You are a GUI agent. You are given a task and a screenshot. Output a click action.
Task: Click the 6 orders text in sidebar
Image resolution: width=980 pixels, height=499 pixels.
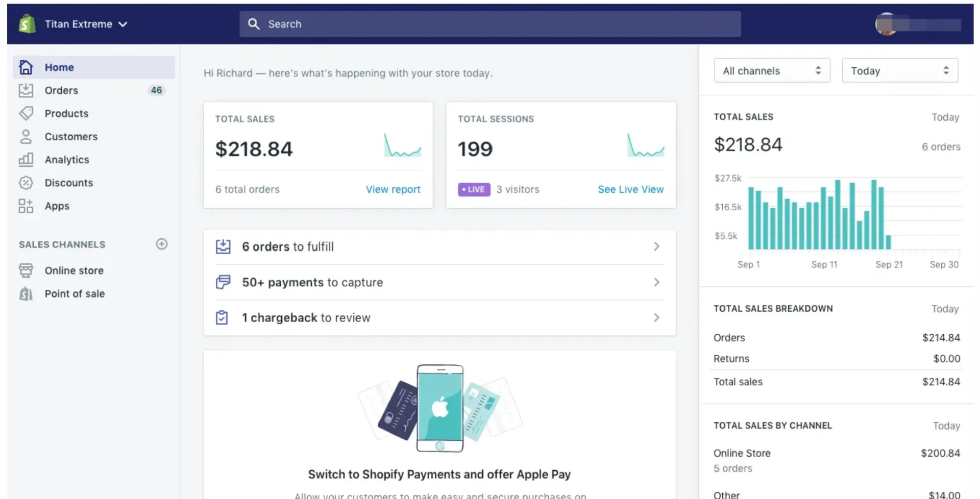[941, 147]
